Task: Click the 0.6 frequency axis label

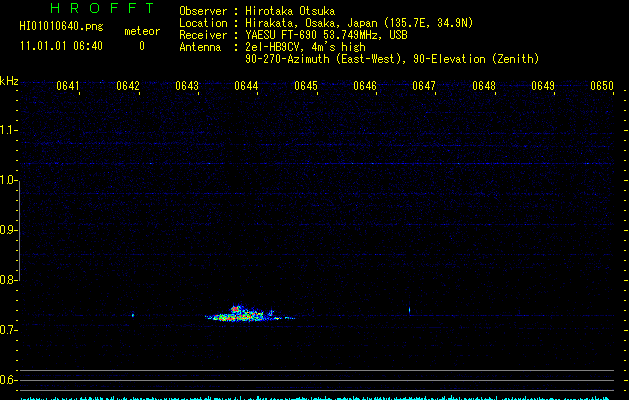Action: pos(7,380)
